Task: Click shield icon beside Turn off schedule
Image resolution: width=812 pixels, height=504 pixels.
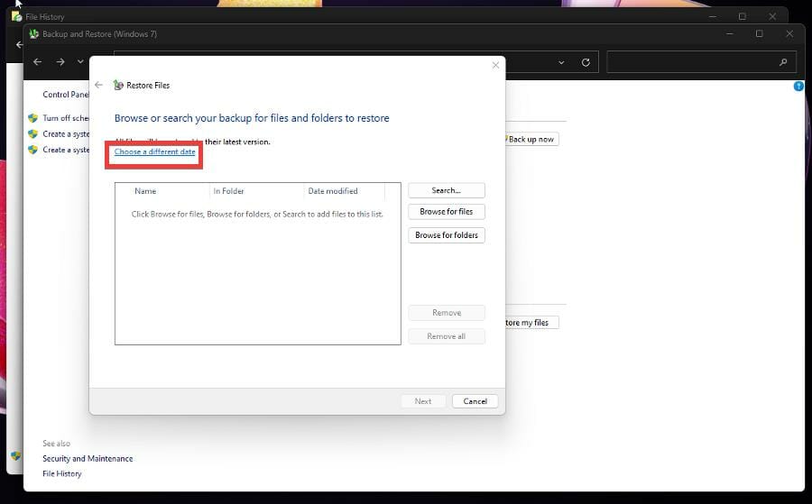Action: point(33,118)
